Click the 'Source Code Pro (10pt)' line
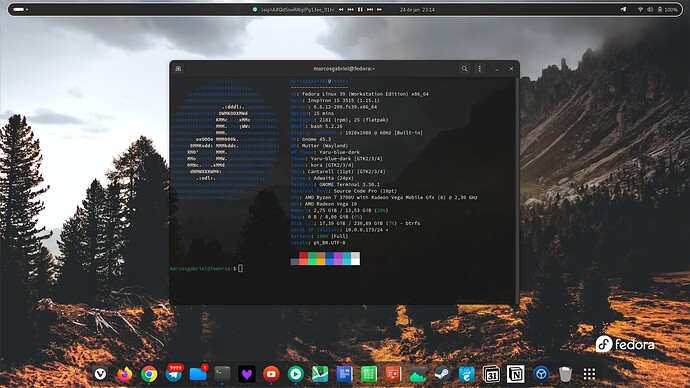 [x=344, y=191]
